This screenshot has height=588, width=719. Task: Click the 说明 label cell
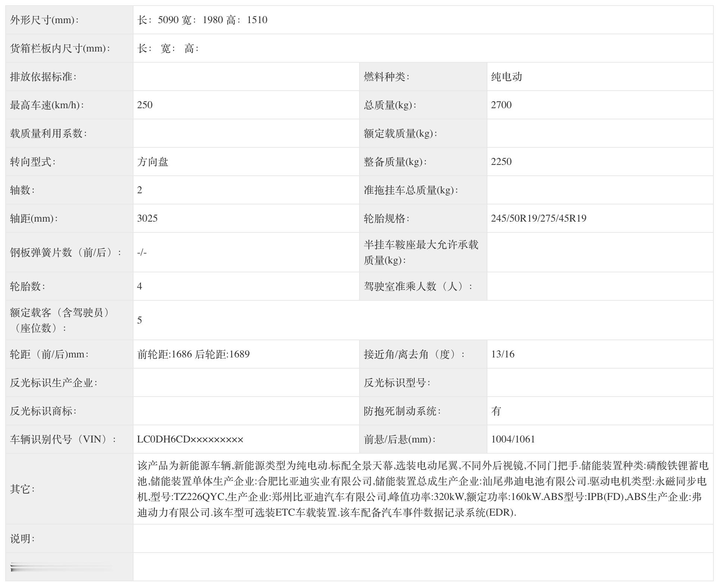pos(69,538)
